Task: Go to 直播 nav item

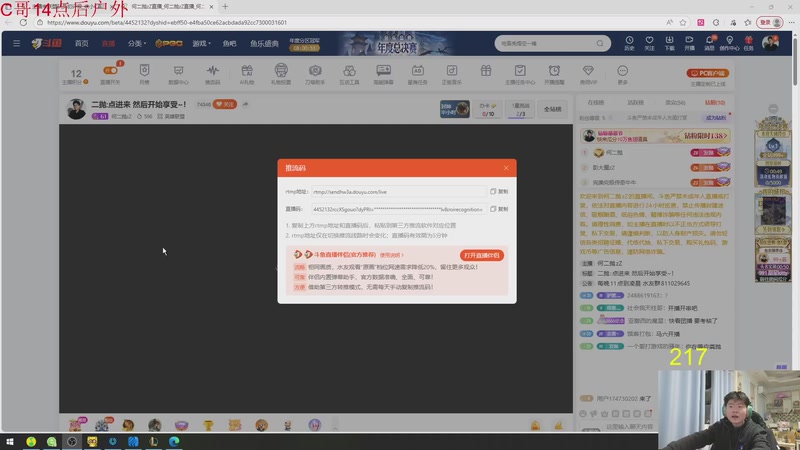Action: (108, 43)
